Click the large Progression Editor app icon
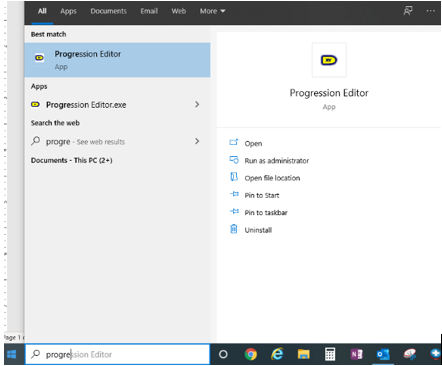 click(329, 60)
